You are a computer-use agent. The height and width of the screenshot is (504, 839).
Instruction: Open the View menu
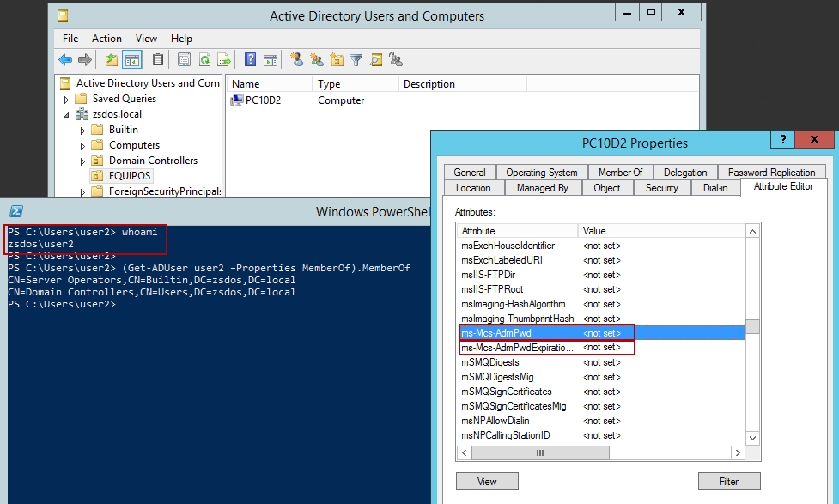pos(146,39)
